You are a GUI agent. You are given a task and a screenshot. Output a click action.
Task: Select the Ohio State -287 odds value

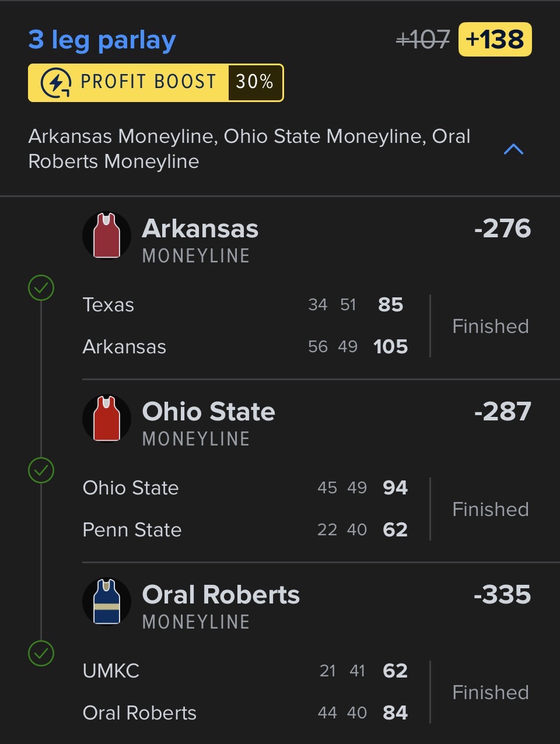tap(502, 412)
